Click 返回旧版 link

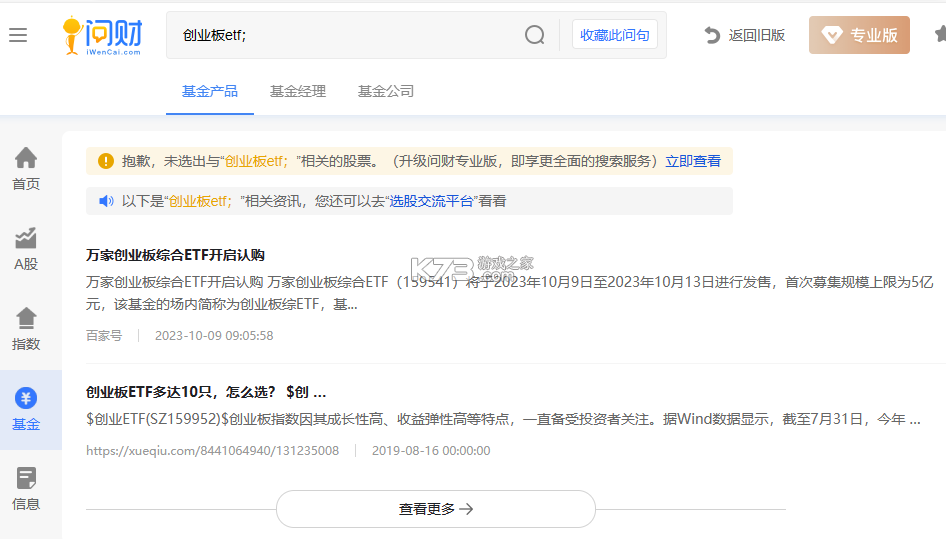(x=757, y=35)
